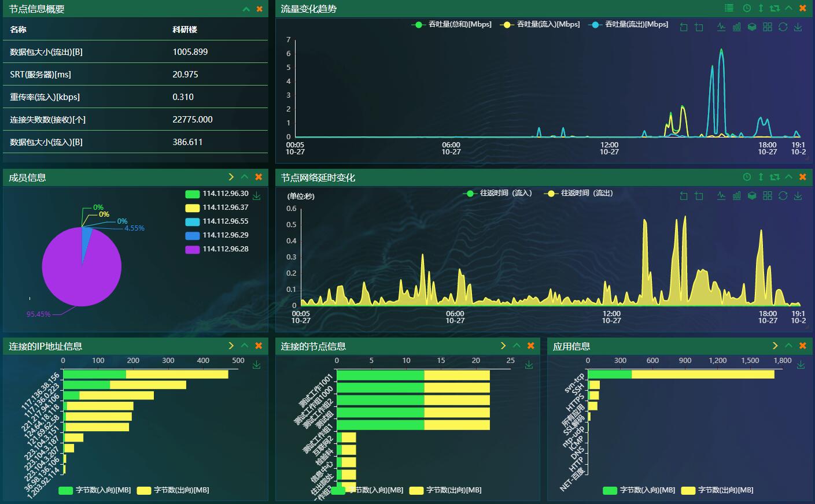
Task: Switch 节点网络延时变化 chart to stacked view
Action: pyautogui.click(x=752, y=195)
